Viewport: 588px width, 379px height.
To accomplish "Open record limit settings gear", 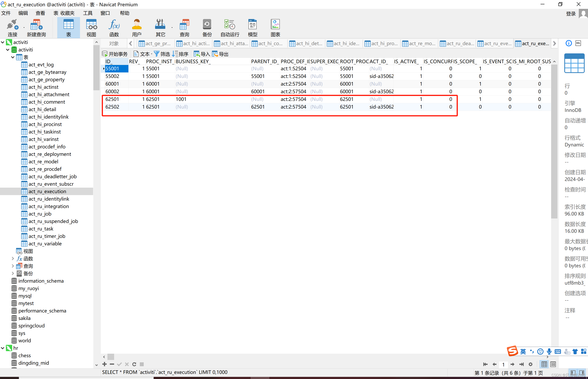I will tap(531, 364).
